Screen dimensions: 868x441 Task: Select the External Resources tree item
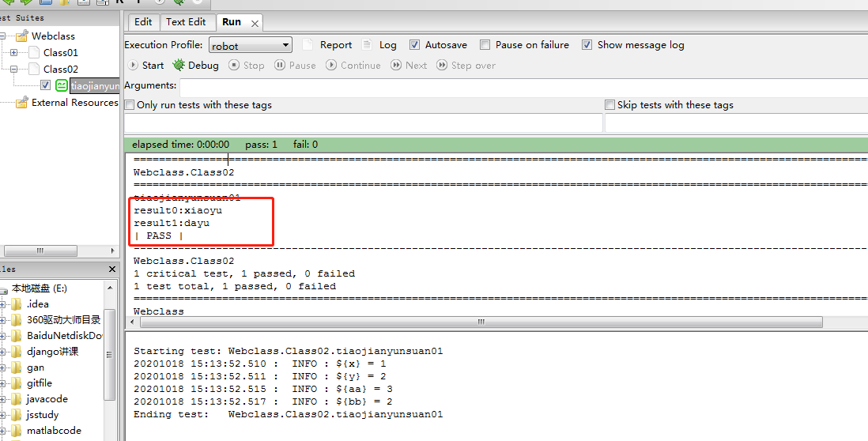(75, 103)
